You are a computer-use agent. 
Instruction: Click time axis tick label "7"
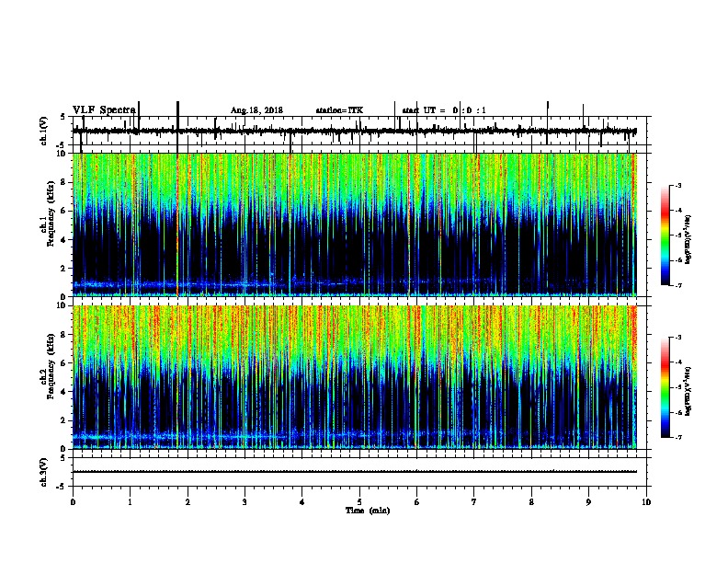[474, 502]
